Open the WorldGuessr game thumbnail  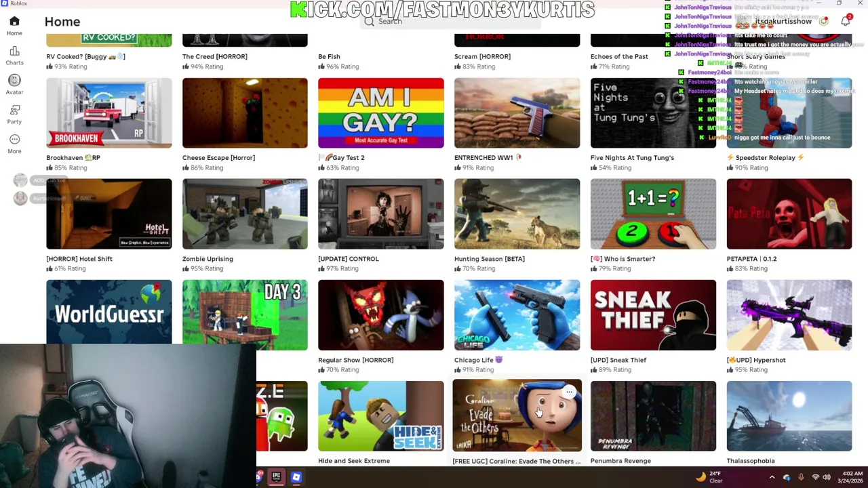(108, 312)
